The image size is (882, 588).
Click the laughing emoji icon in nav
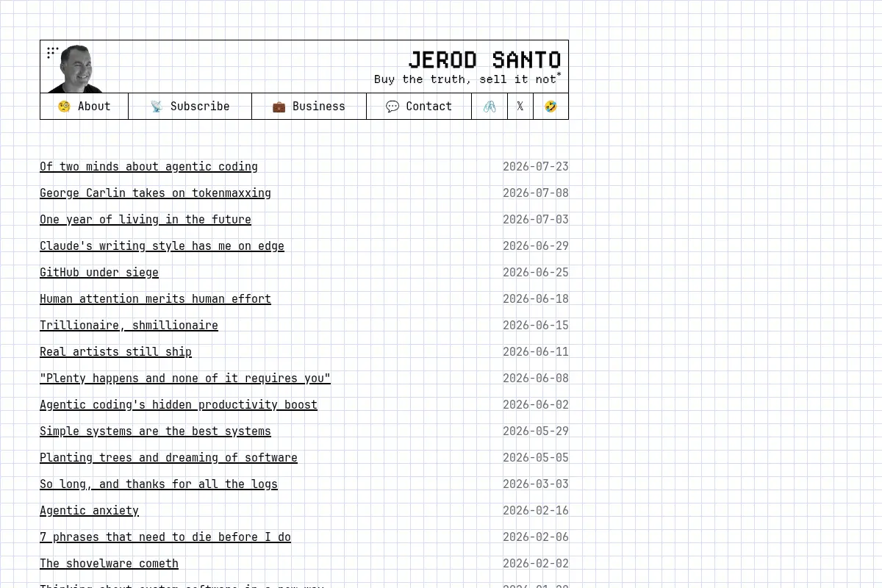(551, 107)
